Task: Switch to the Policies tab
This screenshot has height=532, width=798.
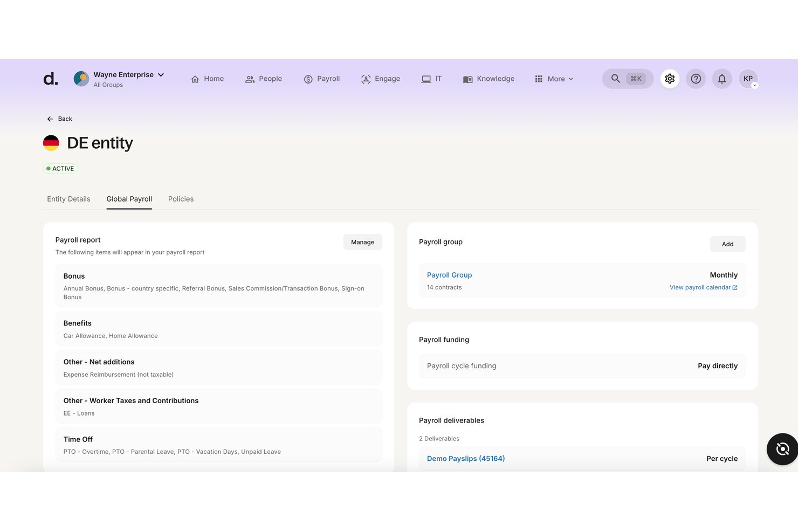Action: (181, 199)
